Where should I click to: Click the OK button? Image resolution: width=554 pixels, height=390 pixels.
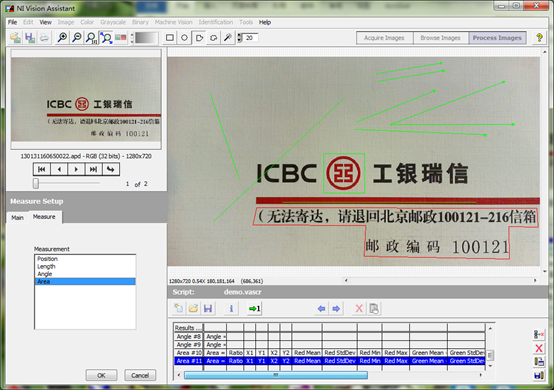click(101, 375)
